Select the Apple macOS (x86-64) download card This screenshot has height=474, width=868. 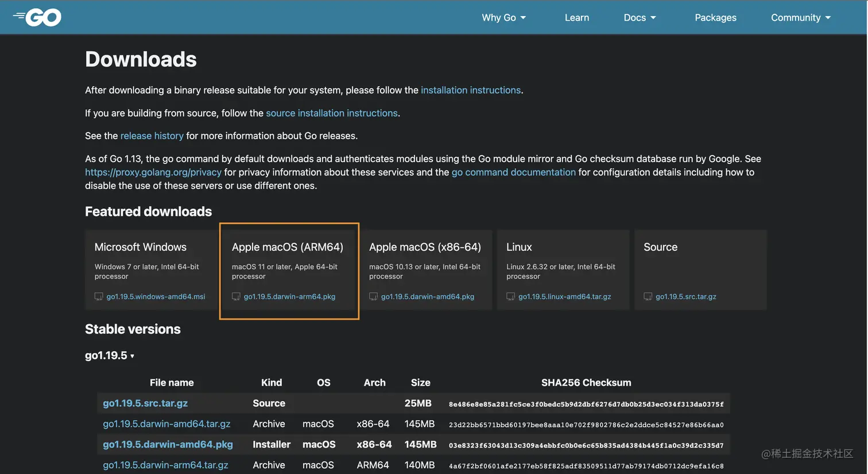point(424,270)
